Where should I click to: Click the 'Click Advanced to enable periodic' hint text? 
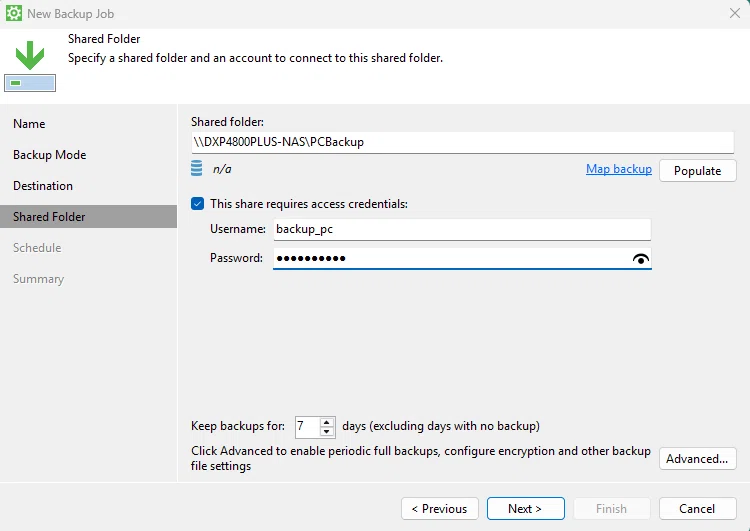tap(421, 458)
